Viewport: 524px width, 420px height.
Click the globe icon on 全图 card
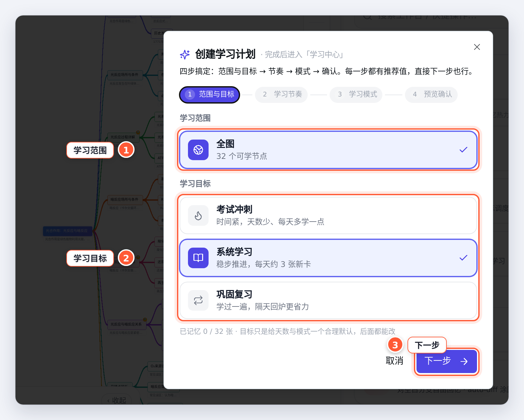coord(198,150)
